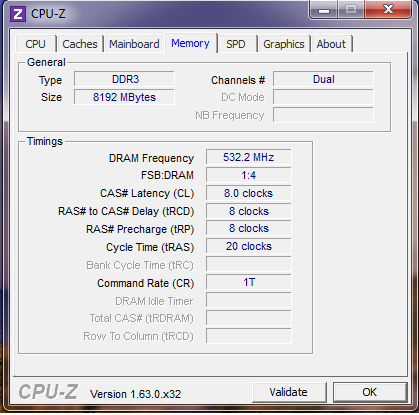Image resolution: width=419 pixels, height=415 pixels.
Task: Open the Caches tab
Action: [x=80, y=44]
